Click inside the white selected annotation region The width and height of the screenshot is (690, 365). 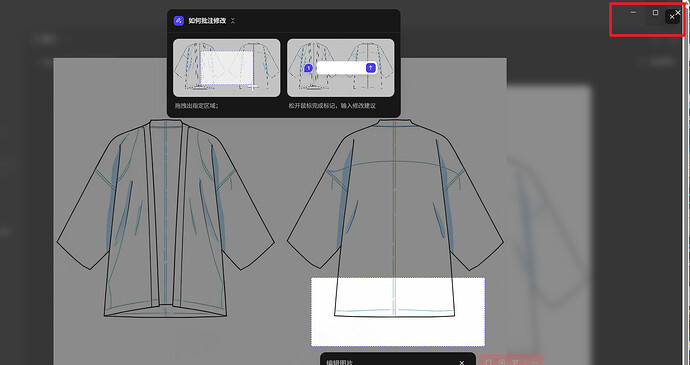pos(398,312)
